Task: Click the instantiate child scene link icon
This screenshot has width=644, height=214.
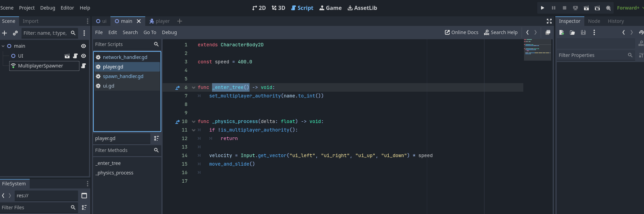Action: [x=15, y=33]
